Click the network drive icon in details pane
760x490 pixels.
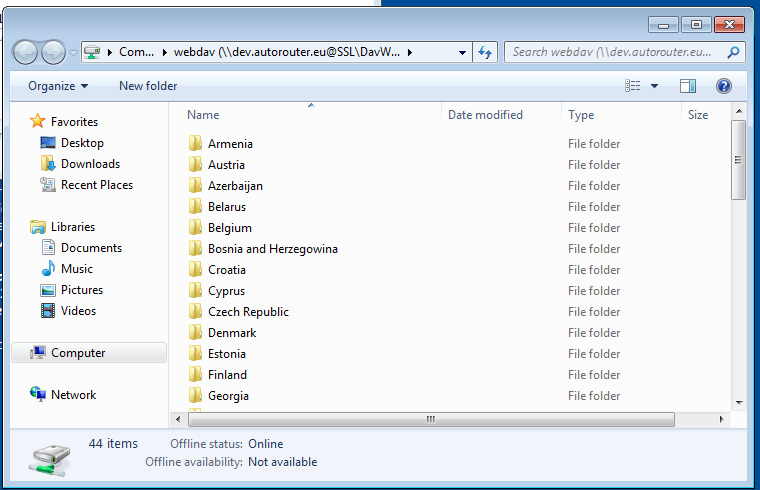click(x=49, y=459)
